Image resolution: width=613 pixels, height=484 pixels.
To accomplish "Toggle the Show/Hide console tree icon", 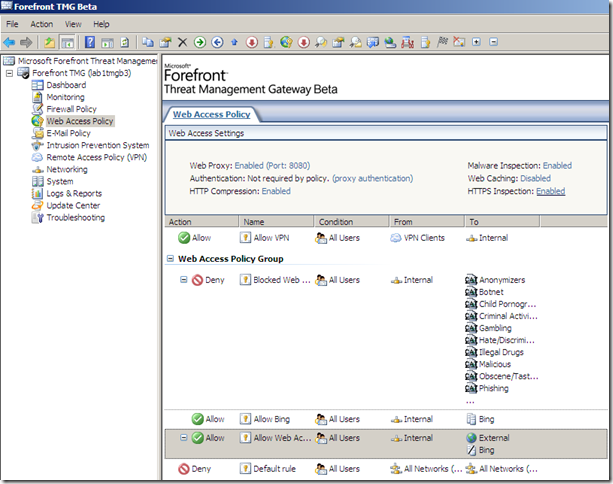I will tap(68, 42).
